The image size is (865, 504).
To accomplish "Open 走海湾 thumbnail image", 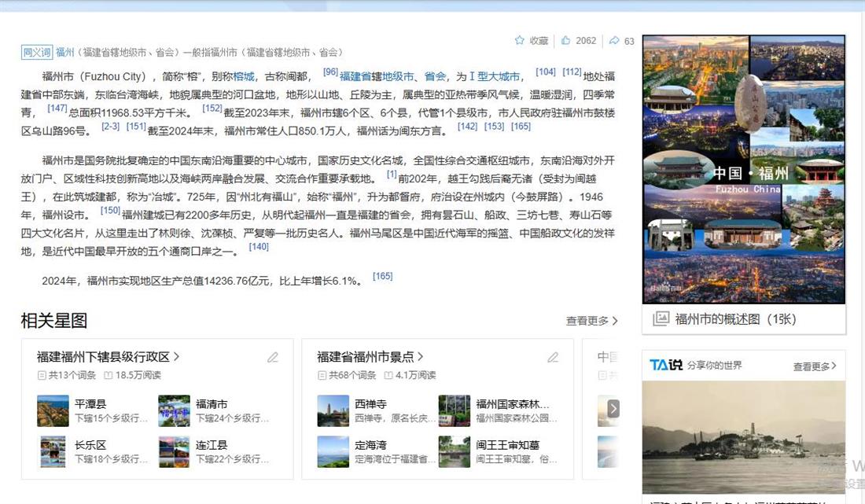I will (x=333, y=451).
